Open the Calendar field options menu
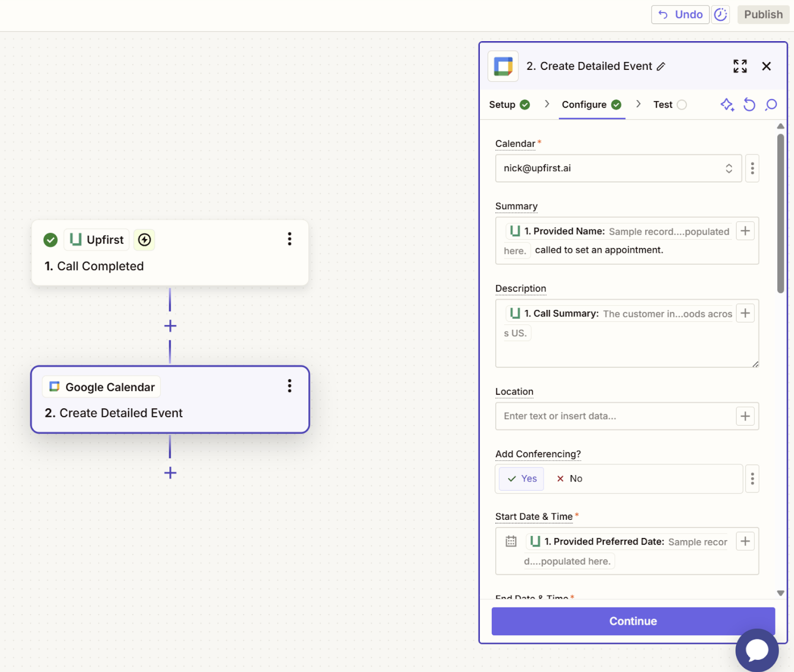The width and height of the screenshot is (794, 672). [752, 168]
